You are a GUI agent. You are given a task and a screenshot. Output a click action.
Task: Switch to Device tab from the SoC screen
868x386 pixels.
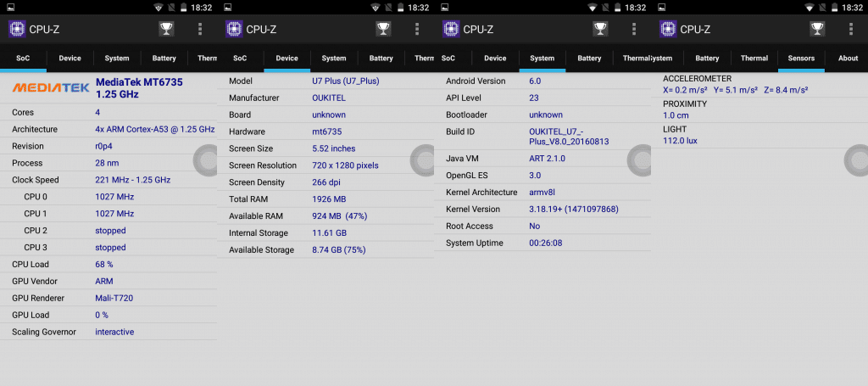[x=70, y=59]
